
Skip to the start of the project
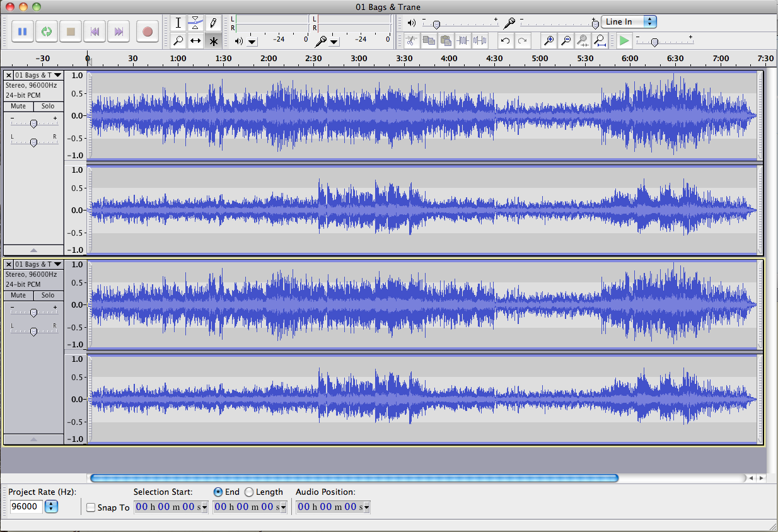[95, 31]
